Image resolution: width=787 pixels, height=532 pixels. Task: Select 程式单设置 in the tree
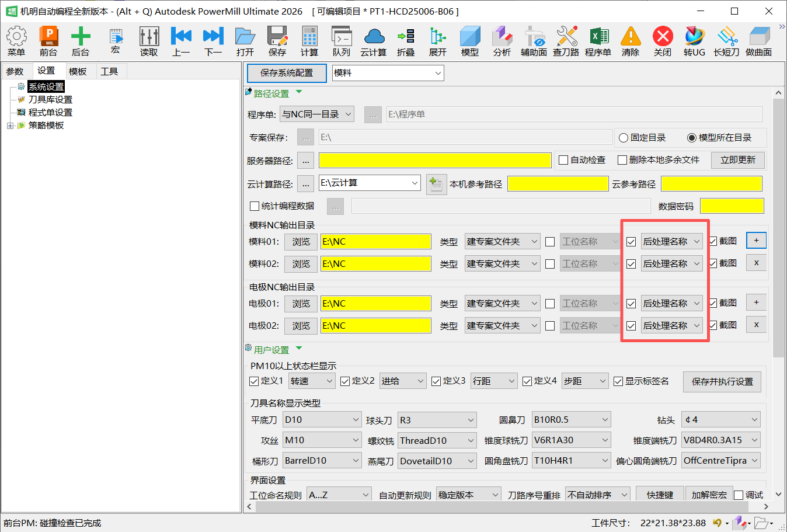pyautogui.click(x=50, y=113)
